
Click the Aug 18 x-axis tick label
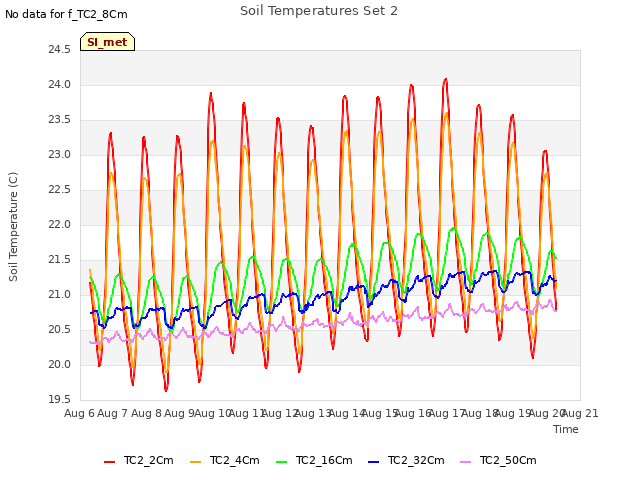click(x=480, y=413)
